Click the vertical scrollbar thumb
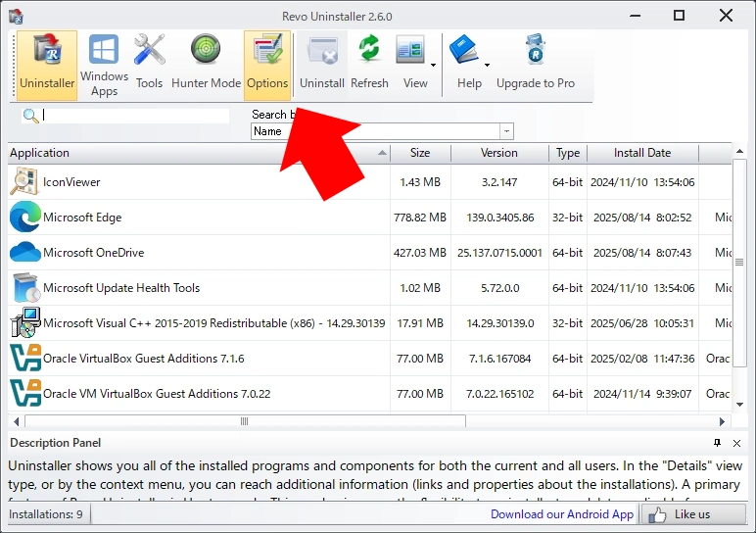 pyautogui.click(x=739, y=263)
